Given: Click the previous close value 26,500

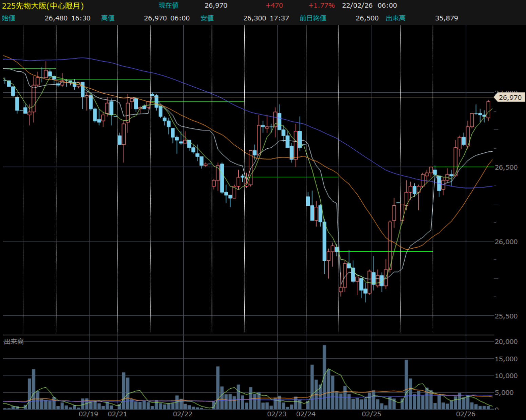Looking at the screenshot, I should (x=367, y=18).
